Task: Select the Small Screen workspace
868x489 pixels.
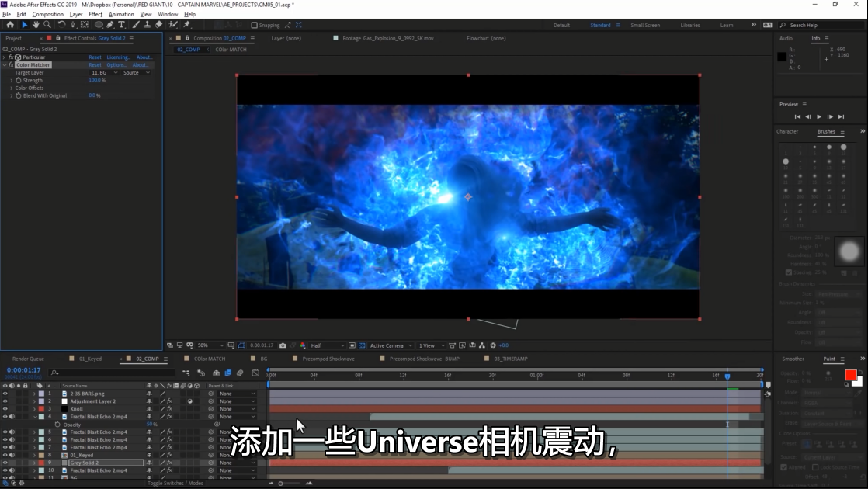Action: point(645,25)
